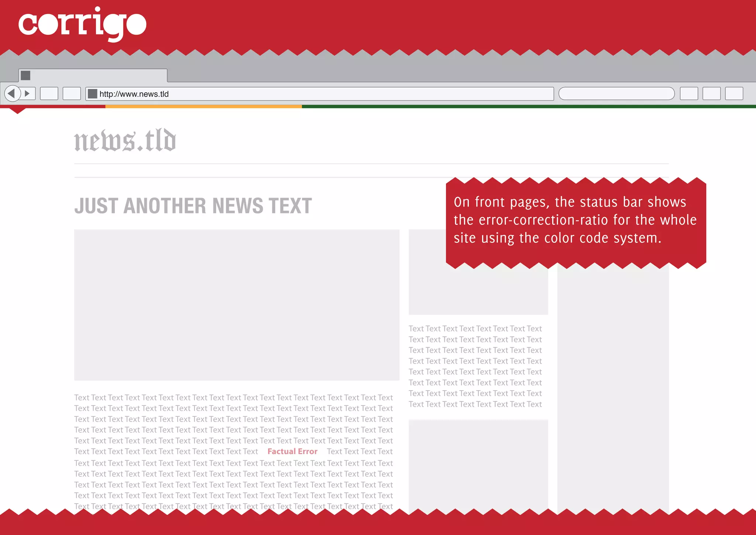Click the rightmost browser toolbar button
Viewport: 756px width, 535px height.
pyautogui.click(x=734, y=93)
